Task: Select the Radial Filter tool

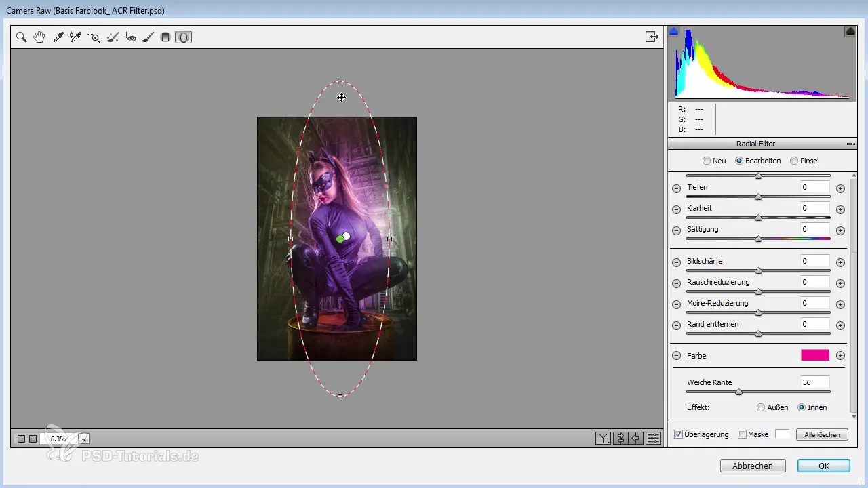Action: tap(183, 37)
